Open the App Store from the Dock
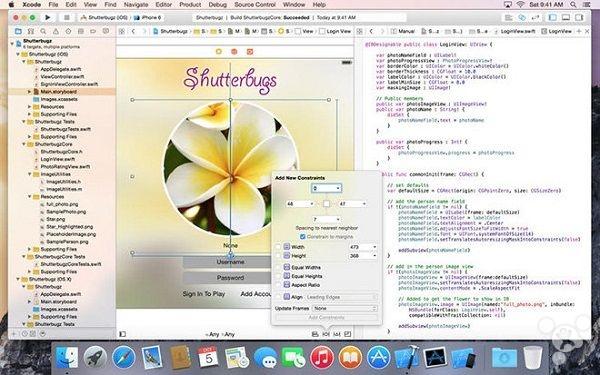600x375 pixels. [378, 357]
